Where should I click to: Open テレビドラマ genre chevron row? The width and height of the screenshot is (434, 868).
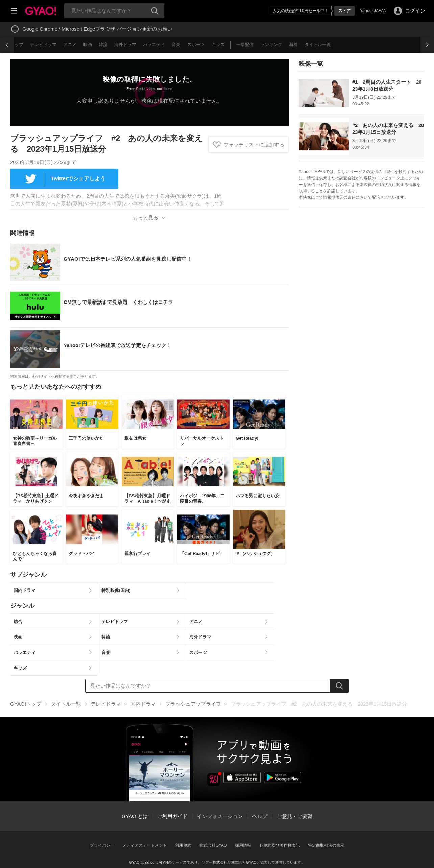(142, 622)
